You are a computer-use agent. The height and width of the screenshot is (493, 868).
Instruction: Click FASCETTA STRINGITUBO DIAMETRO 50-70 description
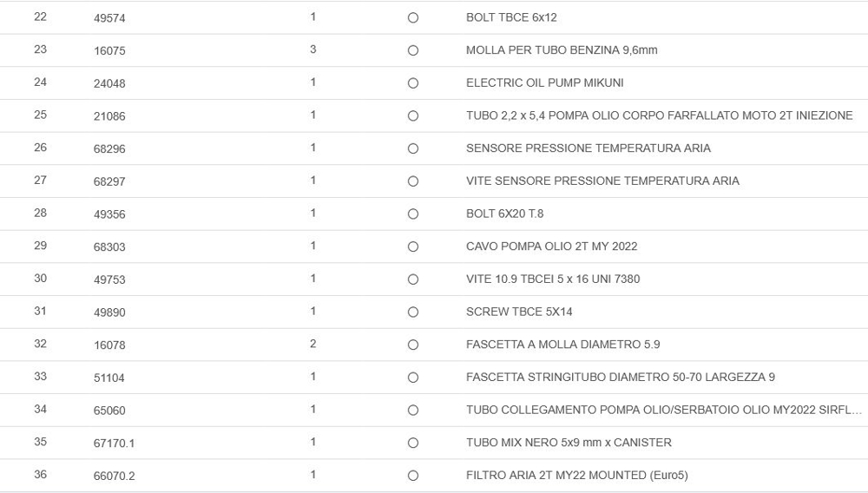point(620,377)
